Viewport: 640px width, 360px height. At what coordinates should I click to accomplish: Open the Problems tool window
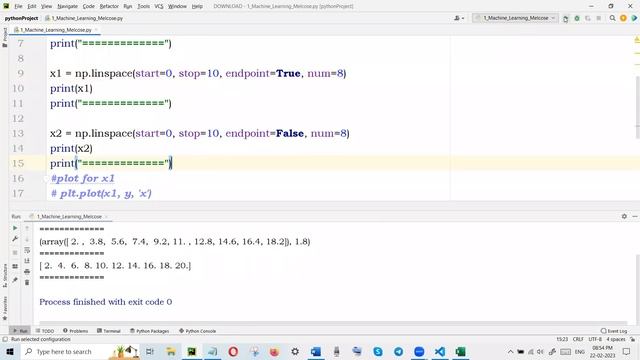tap(76, 331)
